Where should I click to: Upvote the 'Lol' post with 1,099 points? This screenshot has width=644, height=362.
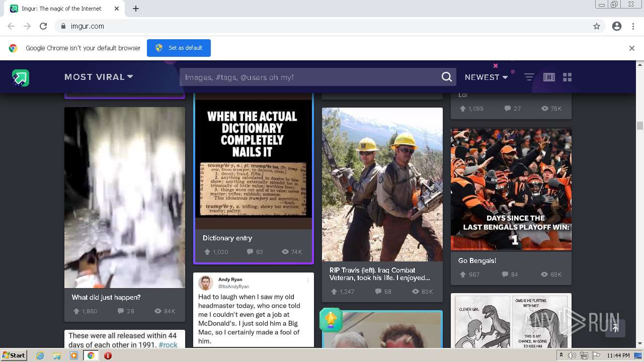tap(463, 109)
